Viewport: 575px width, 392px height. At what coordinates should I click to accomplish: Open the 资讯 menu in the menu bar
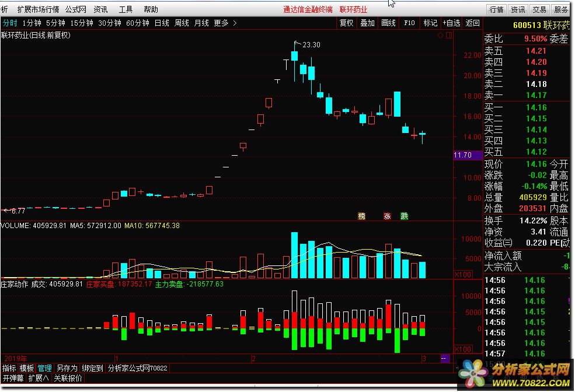pyautogui.click(x=100, y=9)
